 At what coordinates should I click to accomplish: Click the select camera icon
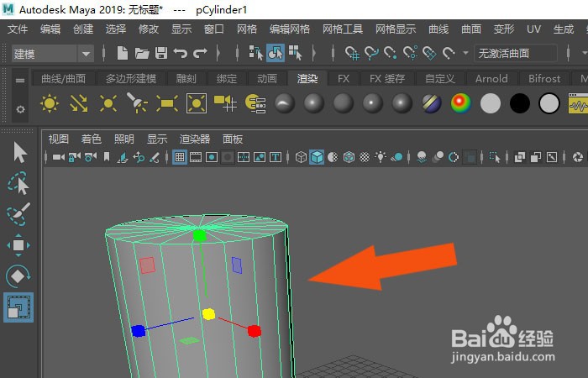click(59, 157)
